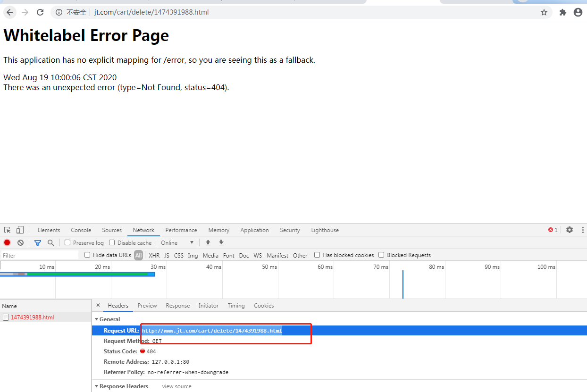Show the Response detail tab
The height and width of the screenshot is (392, 587).
coord(178,306)
